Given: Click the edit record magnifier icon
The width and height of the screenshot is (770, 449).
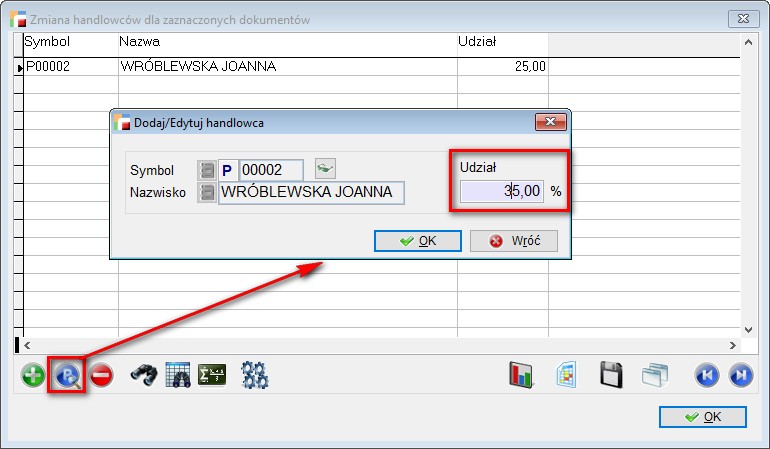Looking at the screenshot, I should click(68, 376).
